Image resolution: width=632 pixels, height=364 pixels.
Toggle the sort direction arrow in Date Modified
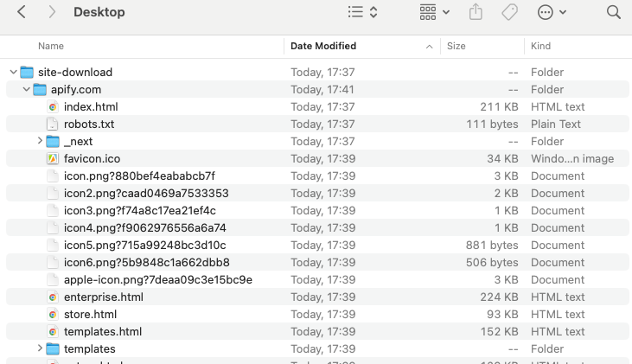(430, 47)
